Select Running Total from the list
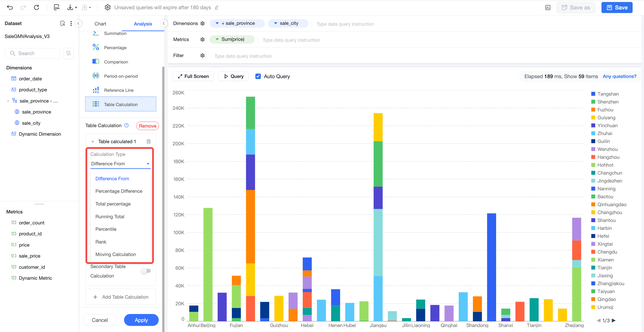The height and width of the screenshot is (332, 644). (x=110, y=217)
